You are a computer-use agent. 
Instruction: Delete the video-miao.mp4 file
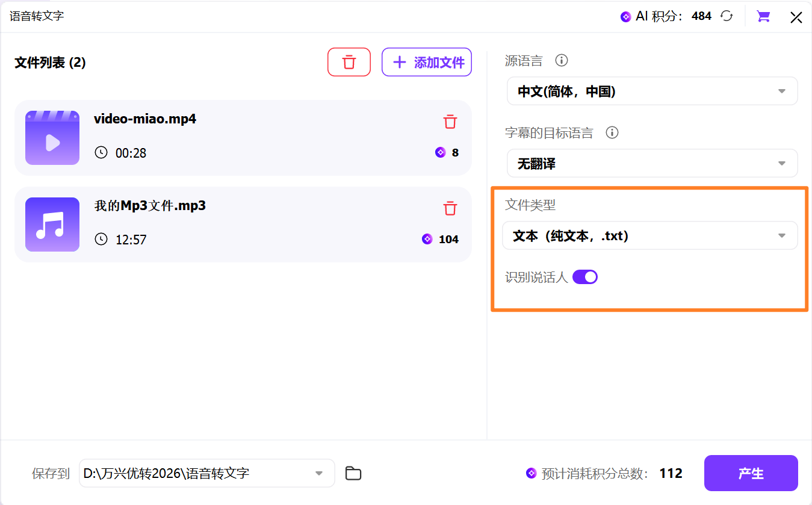(450, 122)
